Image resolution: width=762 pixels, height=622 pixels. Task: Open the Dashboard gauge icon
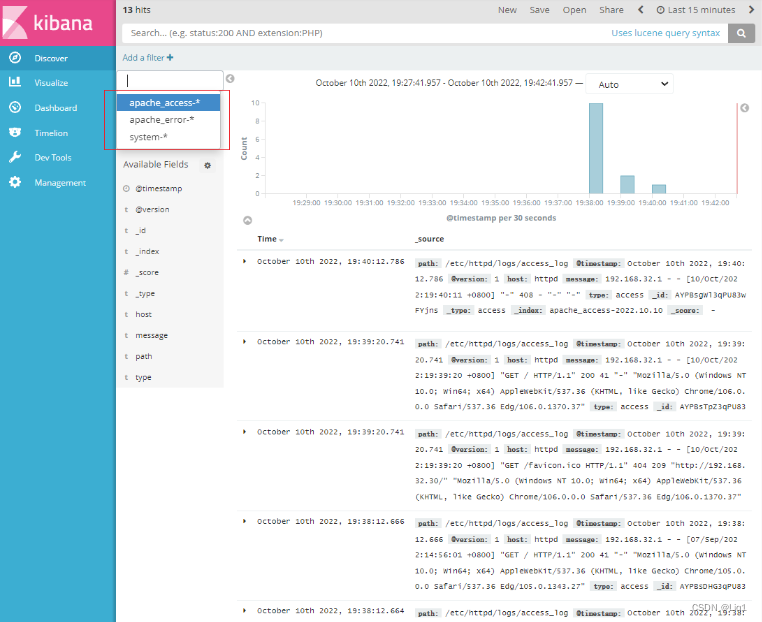click(15, 107)
